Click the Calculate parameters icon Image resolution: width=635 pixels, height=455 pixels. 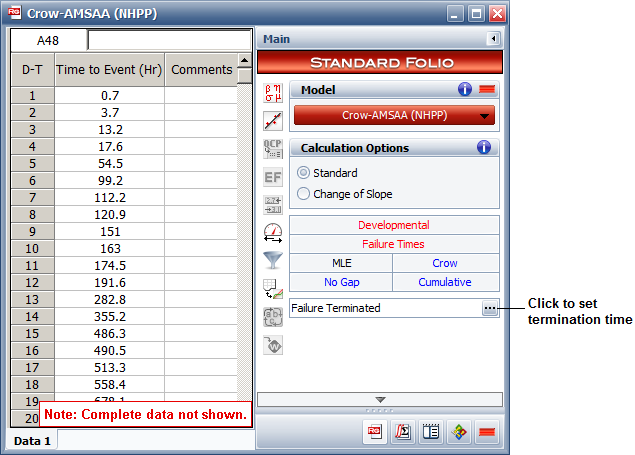point(272,93)
